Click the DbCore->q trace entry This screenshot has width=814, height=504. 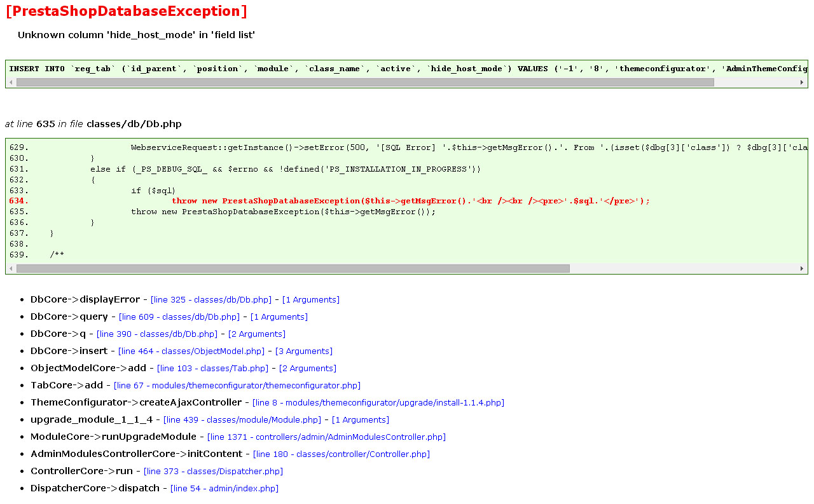tap(59, 334)
